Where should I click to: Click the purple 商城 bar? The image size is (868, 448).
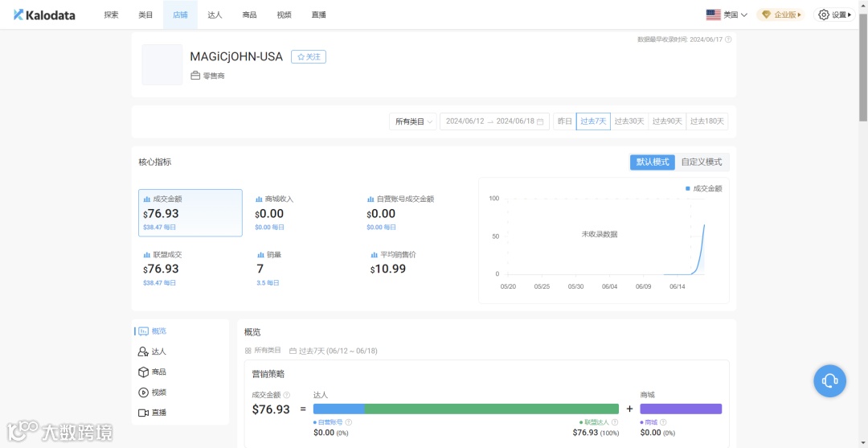tap(681, 409)
